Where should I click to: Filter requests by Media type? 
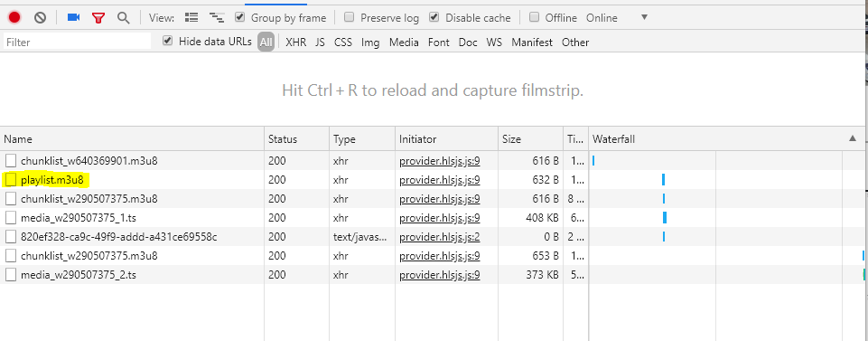click(404, 43)
